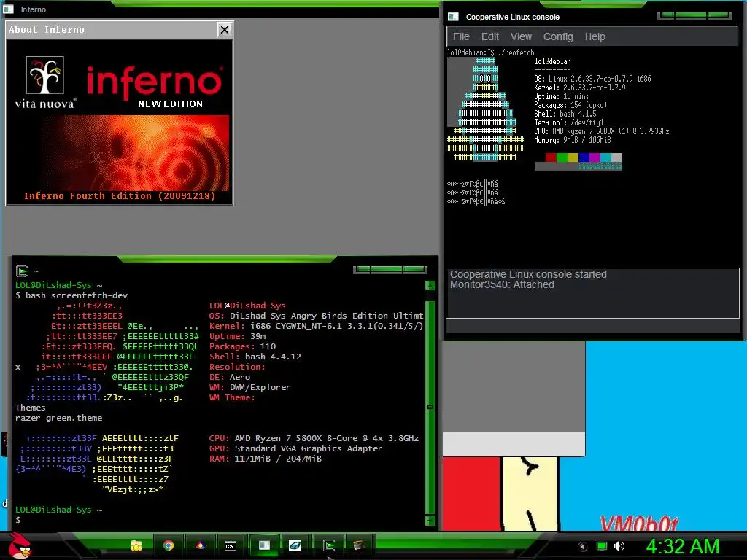Click the yellow color block in neofetch
Image resolution: width=747 pixels, height=560 pixels.
(x=573, y=157)
